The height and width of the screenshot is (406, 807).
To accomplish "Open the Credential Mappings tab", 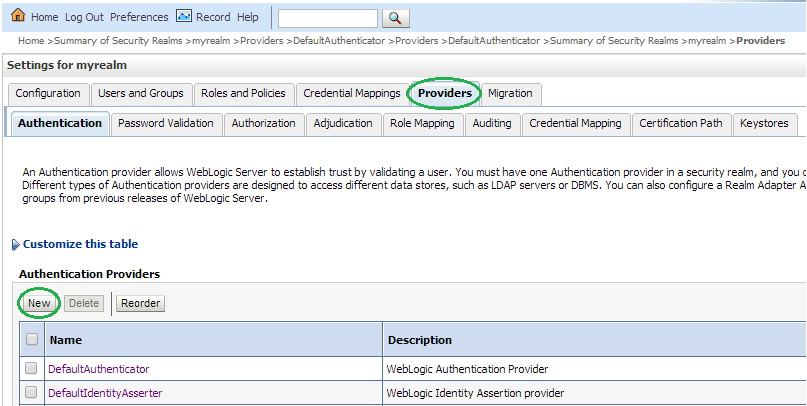I will (x=352, y=94).
